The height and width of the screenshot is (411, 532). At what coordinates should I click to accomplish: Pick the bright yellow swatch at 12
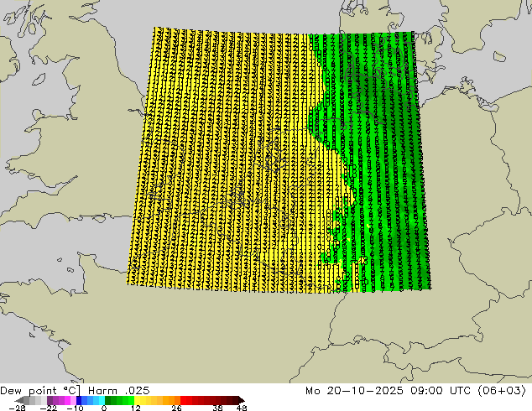click(x=137, y=400)
